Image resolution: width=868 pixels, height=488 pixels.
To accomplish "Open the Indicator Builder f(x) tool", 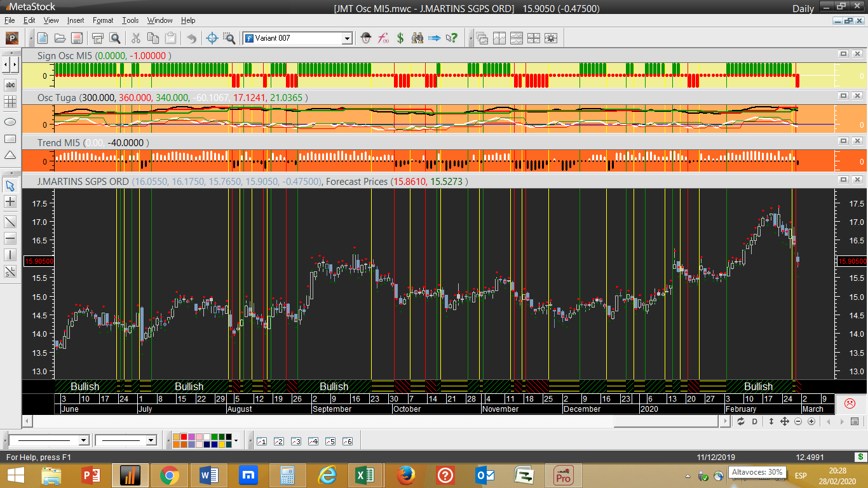I will (x=383, y=38).
